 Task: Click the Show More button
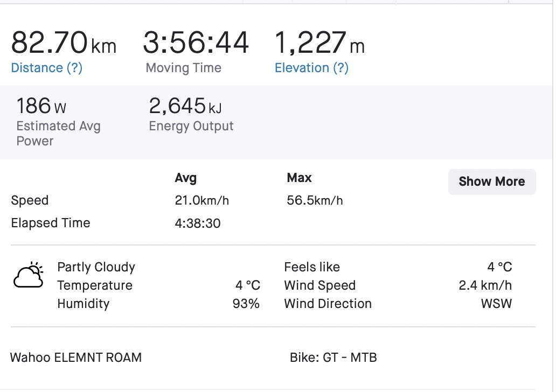tap(492, 181)
